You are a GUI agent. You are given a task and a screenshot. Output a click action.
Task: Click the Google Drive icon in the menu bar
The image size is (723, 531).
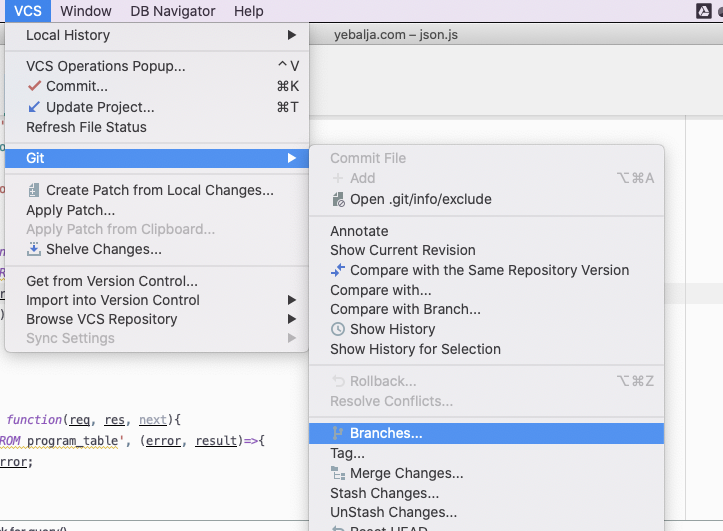704,11
